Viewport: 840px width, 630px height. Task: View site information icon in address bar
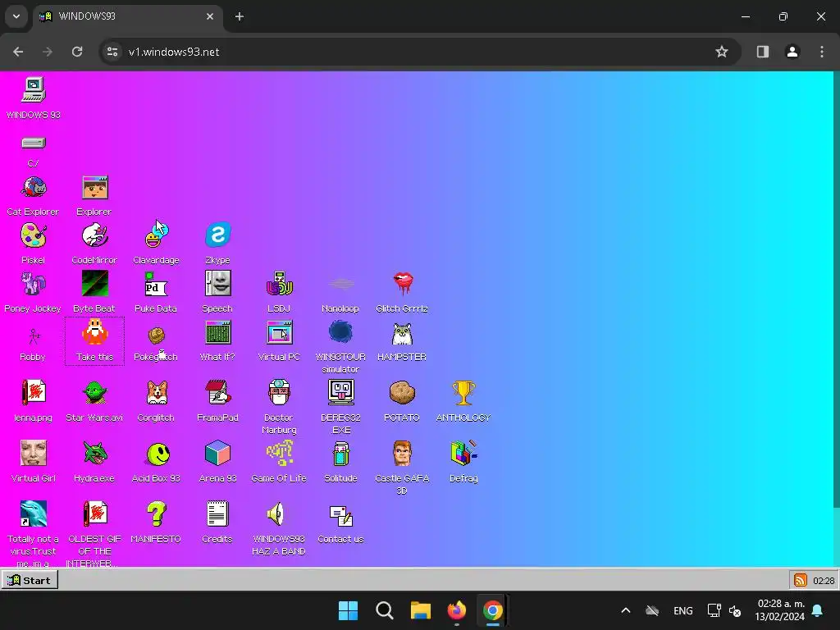tap(112, 52)
